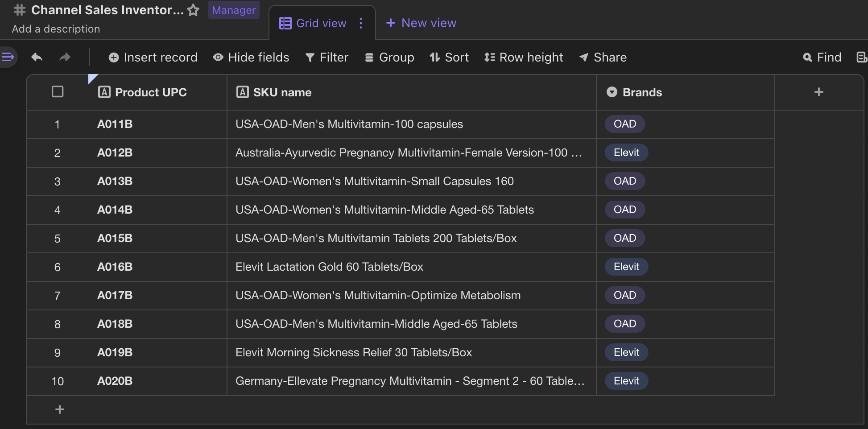Click Elevit tag for A019B
The image size is (868, 429).
pyautogui.click(x=627, y=352)
